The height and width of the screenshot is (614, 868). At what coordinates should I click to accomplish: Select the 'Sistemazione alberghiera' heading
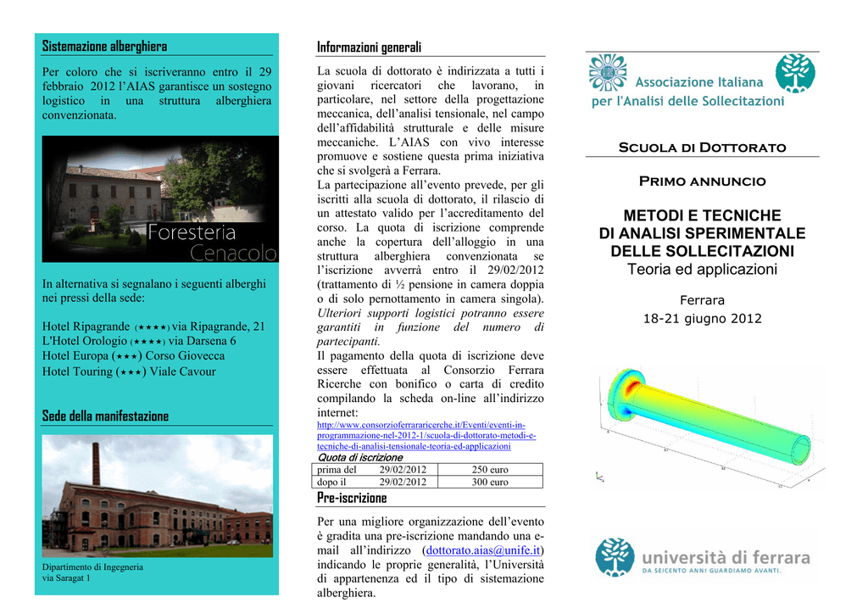pyautogui.click(x=104, y=47)
